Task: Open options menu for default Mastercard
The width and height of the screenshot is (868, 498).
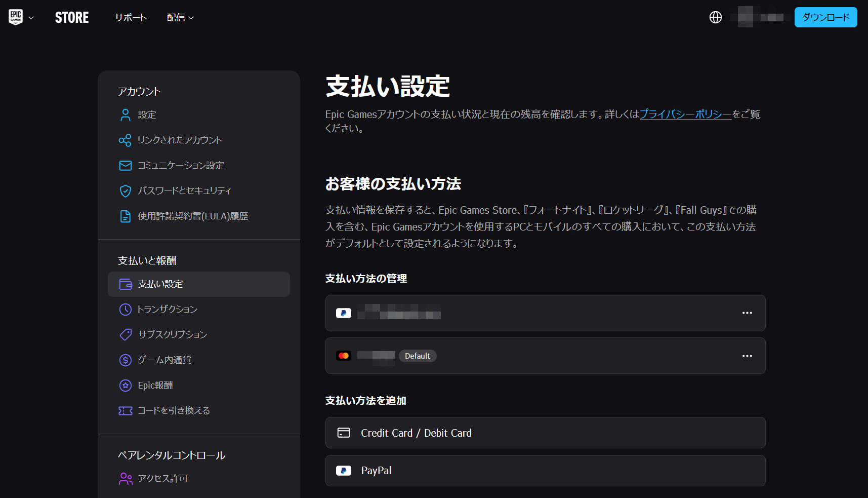Action: [x=747, y=356]
